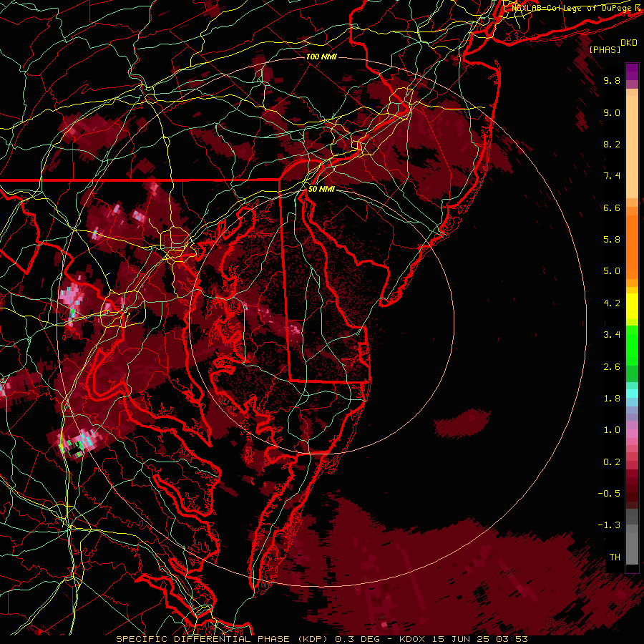The width and height of the screenshot is (644, 644).
Task: Click the "[PHAS]" label above the color scale
Action: [x=605, y=49]
